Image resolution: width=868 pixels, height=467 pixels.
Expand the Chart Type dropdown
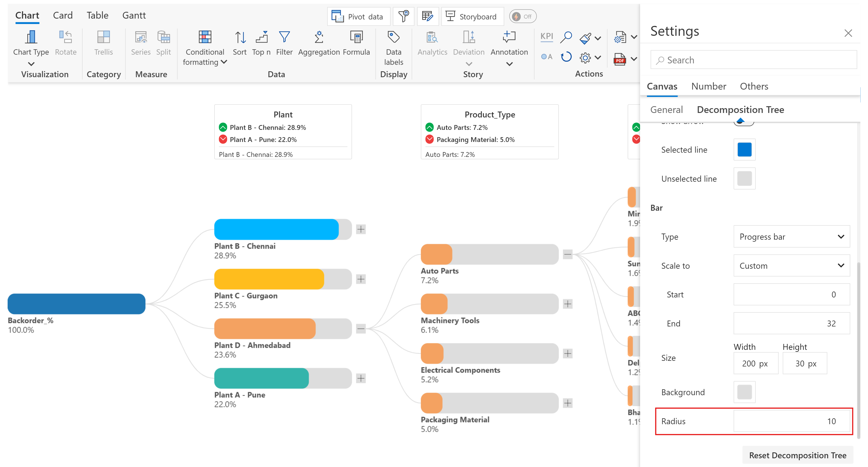[31, 63]
